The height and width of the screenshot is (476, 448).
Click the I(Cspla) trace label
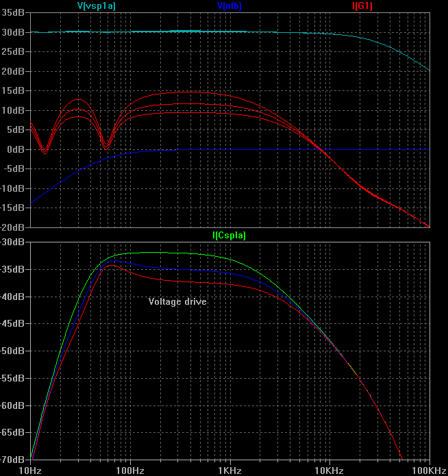(x=229, y=236)
